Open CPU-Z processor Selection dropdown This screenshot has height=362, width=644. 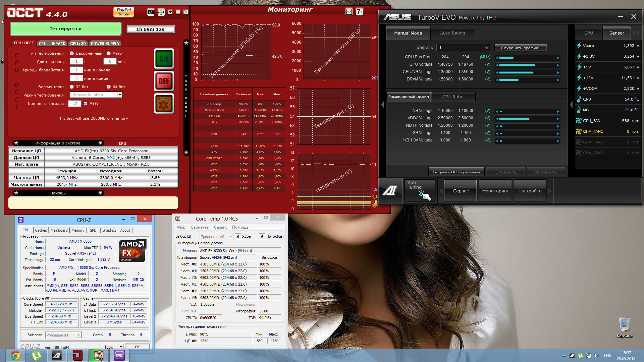78,335
